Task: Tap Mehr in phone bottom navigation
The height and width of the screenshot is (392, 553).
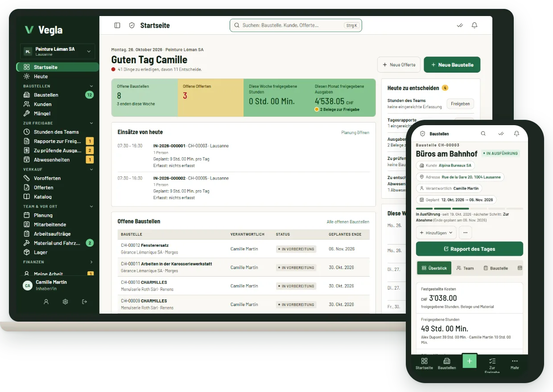Action: (x=515, y=363)
